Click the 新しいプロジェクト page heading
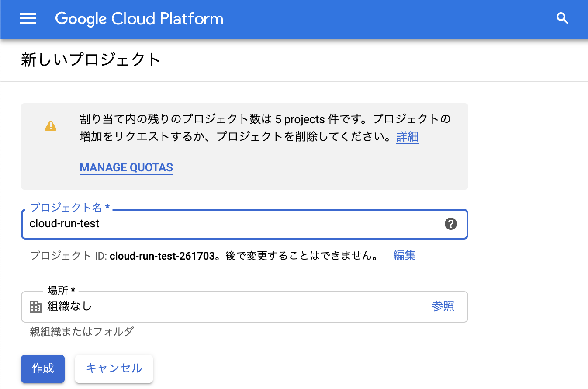Viewport: 588px width, 389px height. pos(91,60)
